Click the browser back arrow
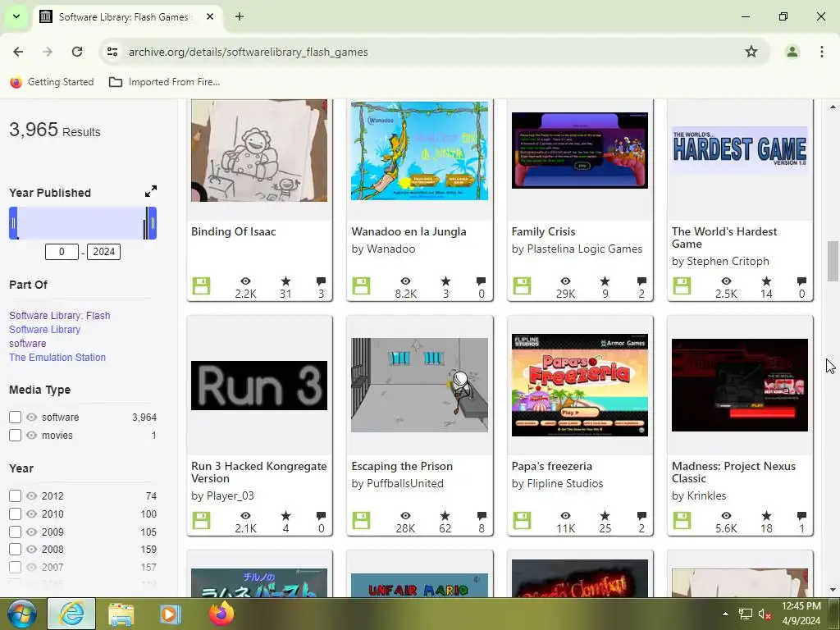Image resolution: width=840 pixels, height=630 pixels. pyautogui.click(x=18, y=52)
